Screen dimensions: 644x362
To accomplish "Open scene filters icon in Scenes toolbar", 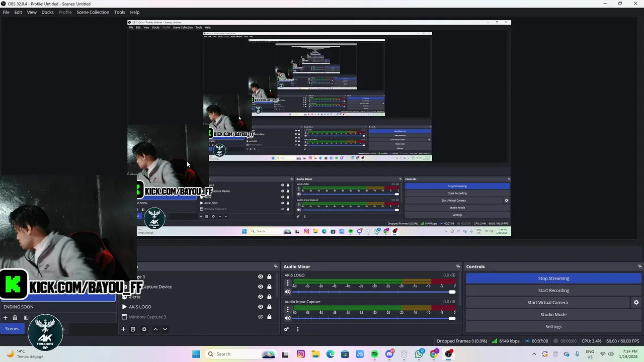I will tap(26, 318).
